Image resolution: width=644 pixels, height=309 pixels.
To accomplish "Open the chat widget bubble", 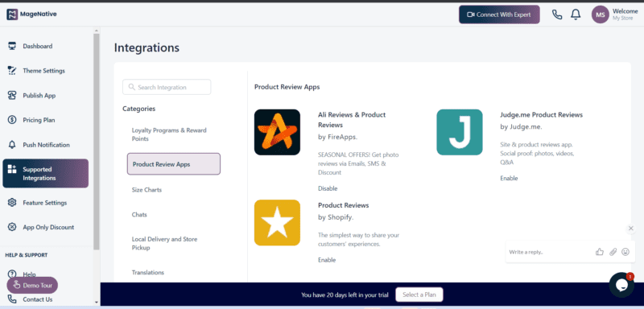I will coord(621,285).
